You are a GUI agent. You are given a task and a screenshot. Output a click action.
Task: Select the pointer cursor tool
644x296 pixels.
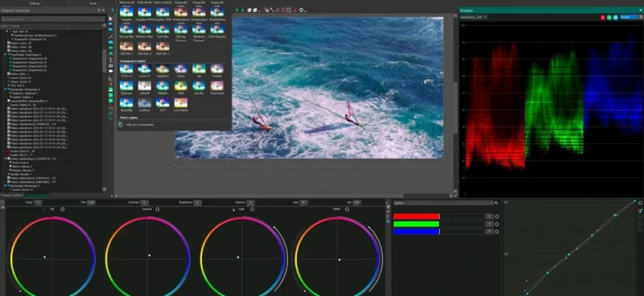110,18
